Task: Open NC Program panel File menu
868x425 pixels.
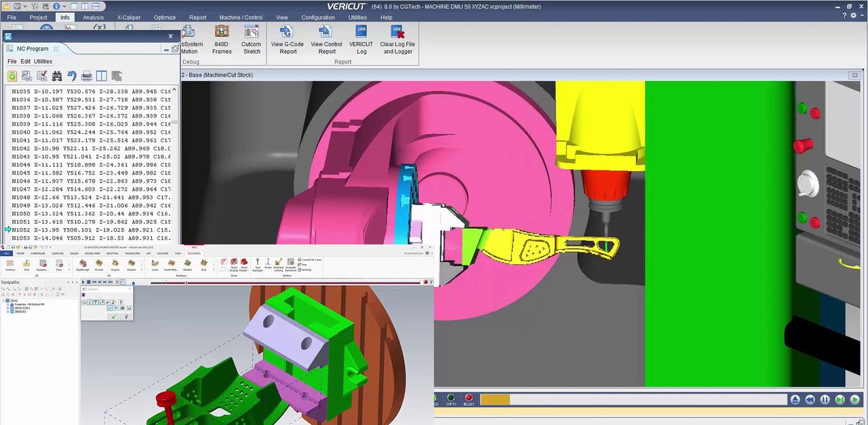Action: [x=12, y=61]
